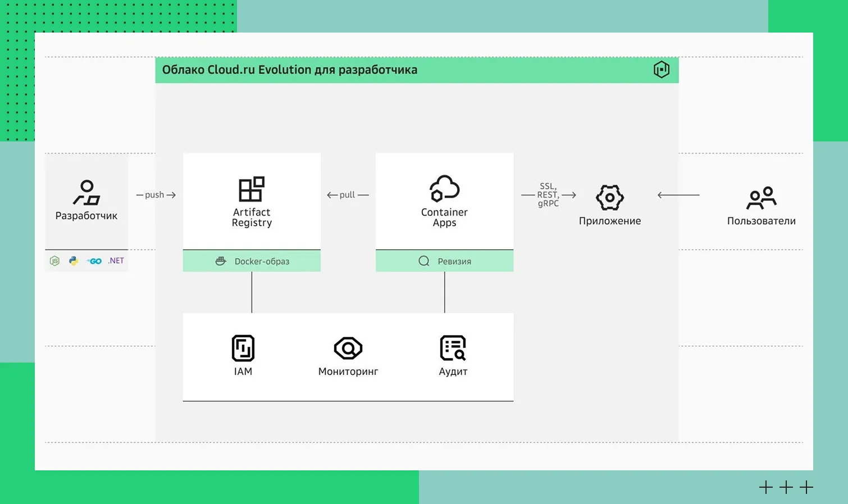Click the 'Ревизия' label

coord(454,261)
